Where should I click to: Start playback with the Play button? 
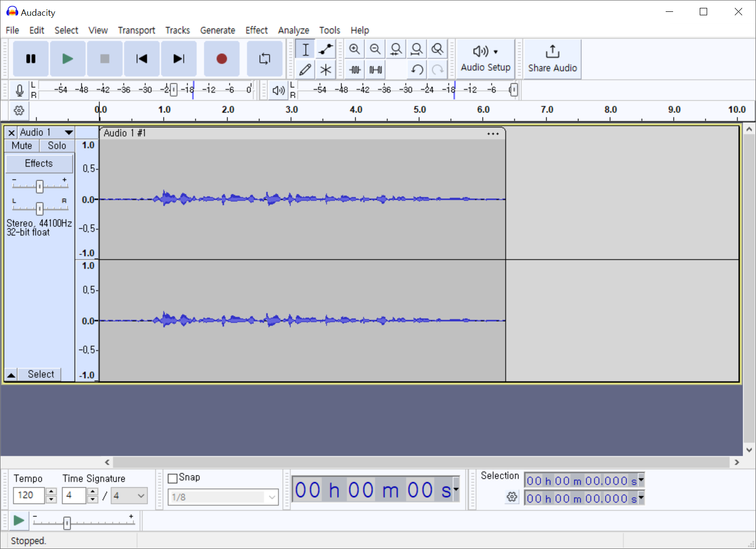[68, 59]
